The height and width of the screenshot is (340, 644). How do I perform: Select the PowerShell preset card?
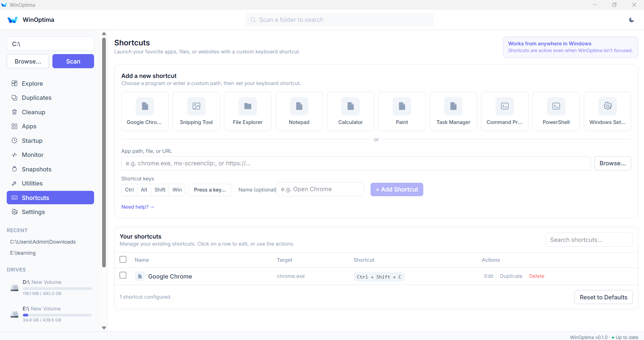pyautogui.click(x=556, y=111)
